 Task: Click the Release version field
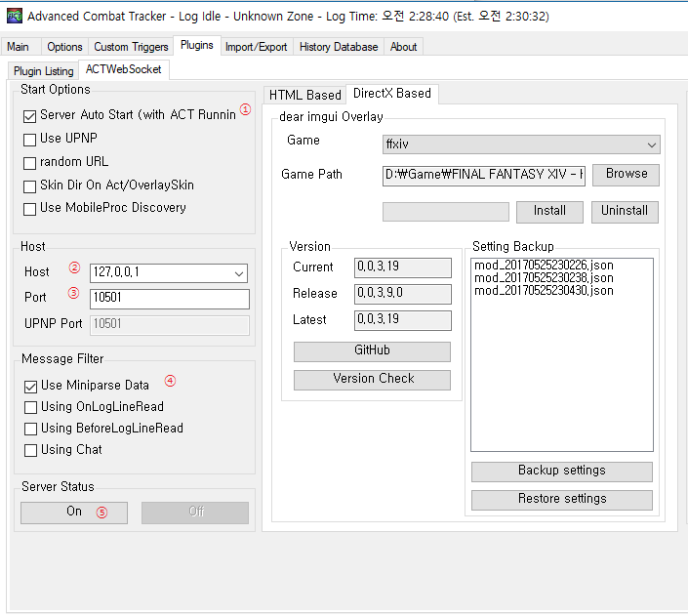pyautogui.click(x=403, y=294)
